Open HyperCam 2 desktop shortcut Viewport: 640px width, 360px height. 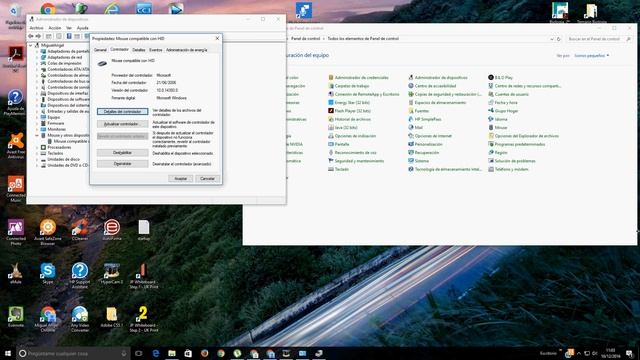(x=111, y=273)
